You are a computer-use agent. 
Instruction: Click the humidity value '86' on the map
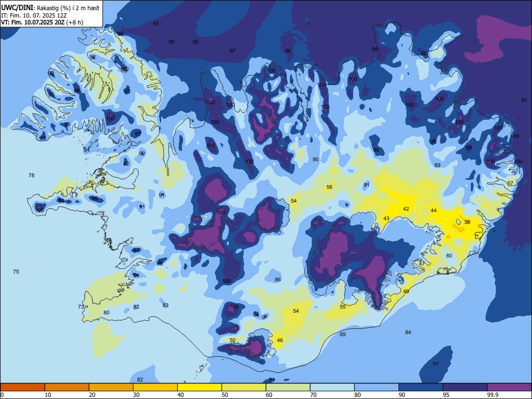[278, 280]
